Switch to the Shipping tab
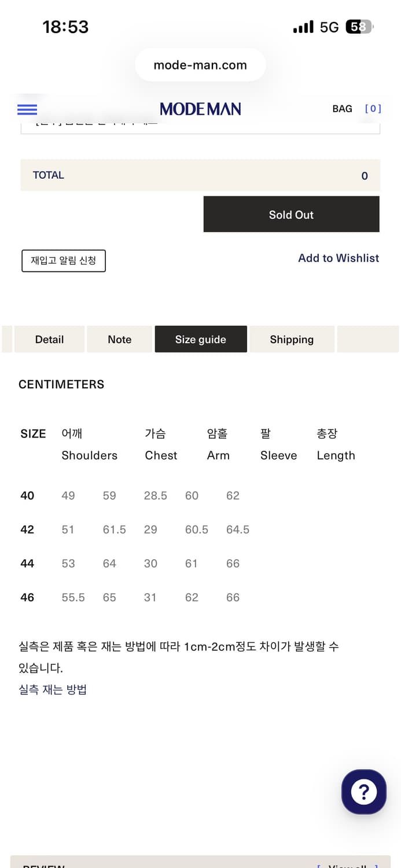Image resolution: width=401 pixels, height=868 pixels. point(292,339)
